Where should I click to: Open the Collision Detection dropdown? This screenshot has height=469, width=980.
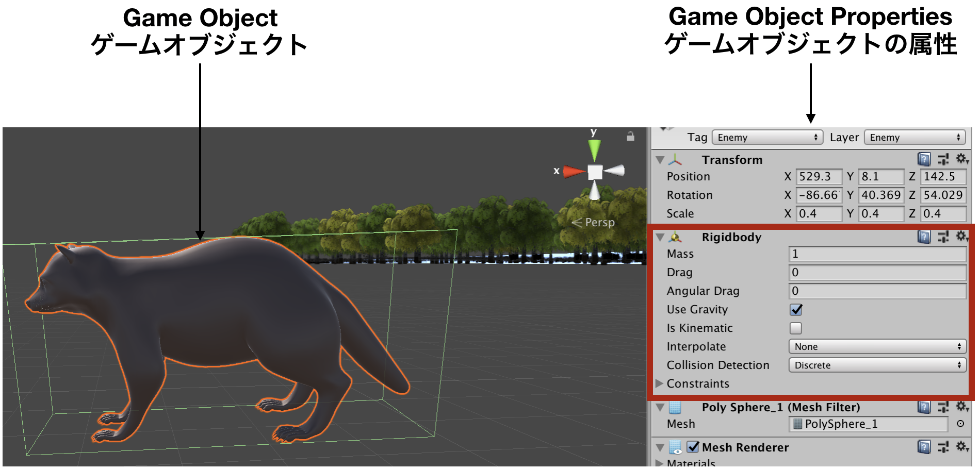pos(877,365)
